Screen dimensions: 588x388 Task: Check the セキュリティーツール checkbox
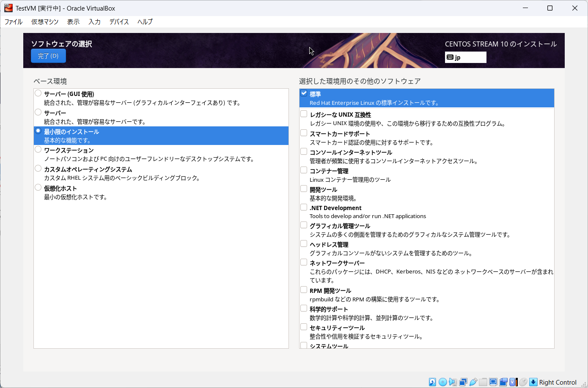click(304, 327)
